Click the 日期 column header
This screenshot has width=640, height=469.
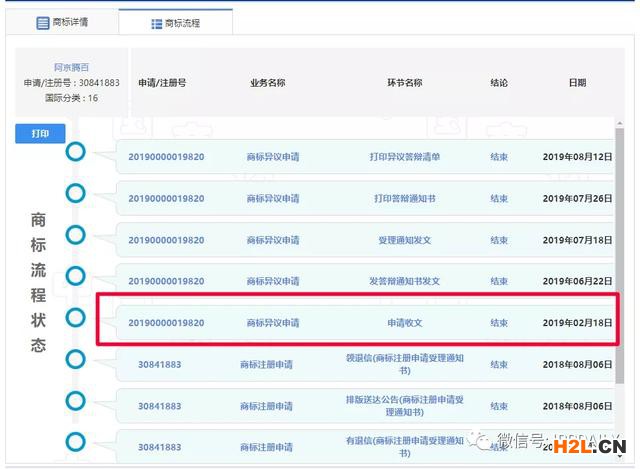pos(577,83)
